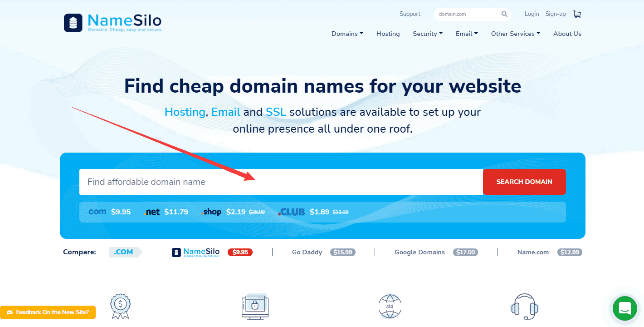Open the Email dropdown menu
This screenshot has height=327, width=644.
click(467, 34)
